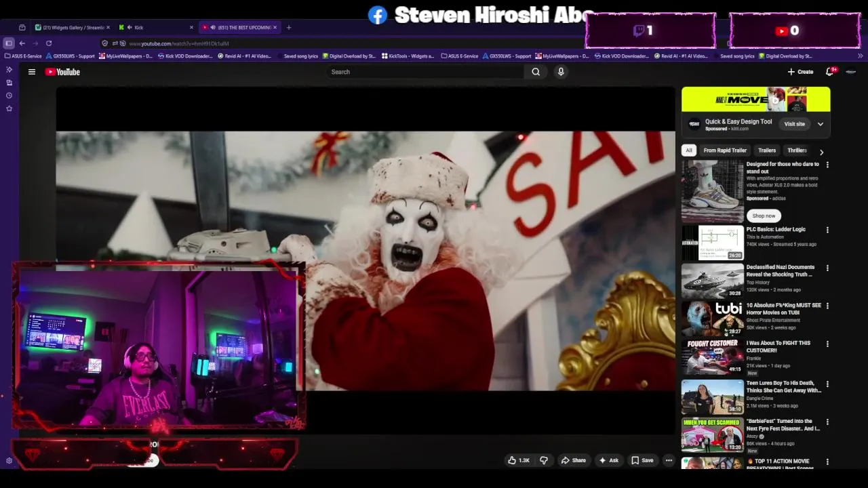Save the video to a playlist
Image resolution: width=868 pixels, height=488 pixels.
642,460
